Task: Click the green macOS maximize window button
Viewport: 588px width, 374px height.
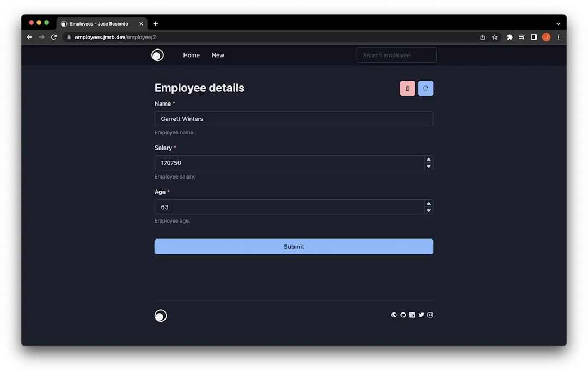Action: pos(46,23)
